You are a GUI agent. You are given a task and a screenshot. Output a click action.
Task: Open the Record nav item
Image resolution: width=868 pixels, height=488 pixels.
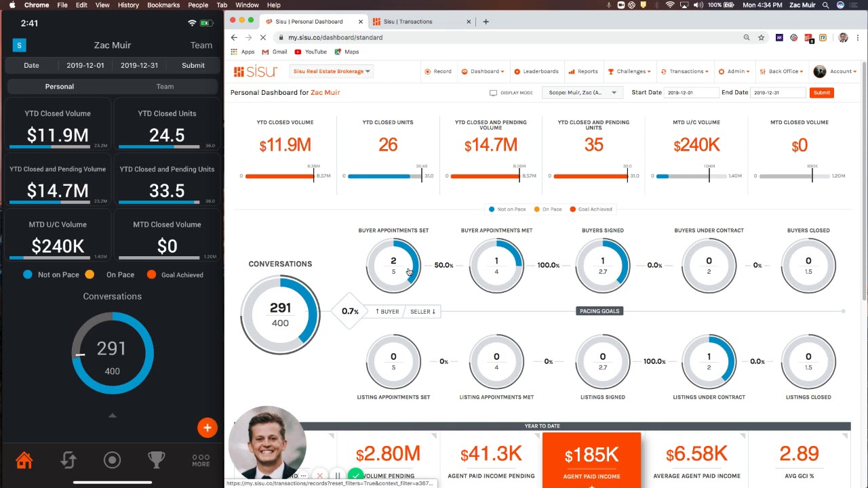pyautogui.click(x=438, y=71)
